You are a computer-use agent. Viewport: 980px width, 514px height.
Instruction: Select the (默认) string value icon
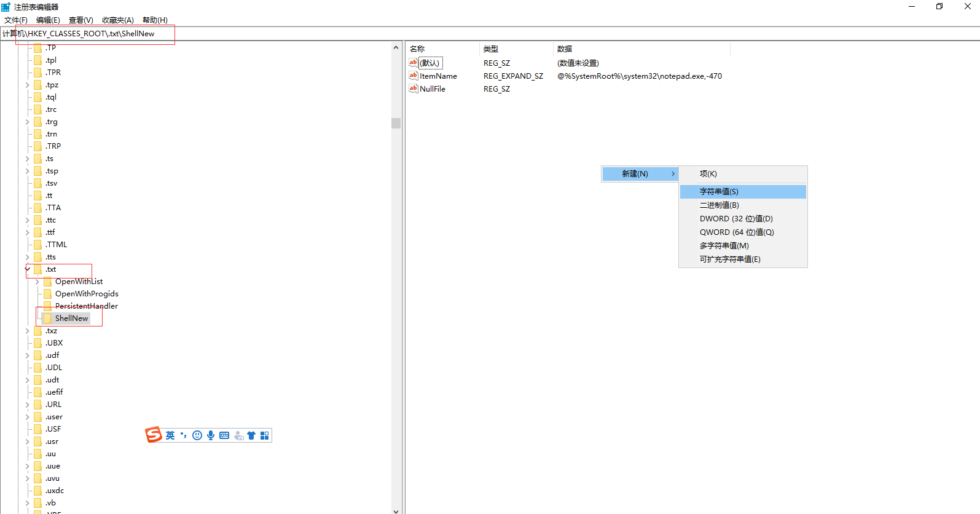(414, 63)
